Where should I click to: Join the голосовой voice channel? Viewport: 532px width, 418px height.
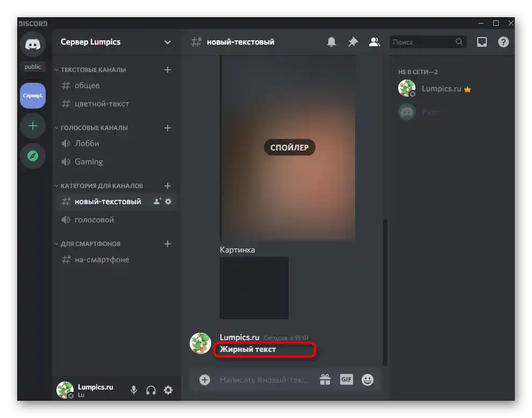pos(116,220)
